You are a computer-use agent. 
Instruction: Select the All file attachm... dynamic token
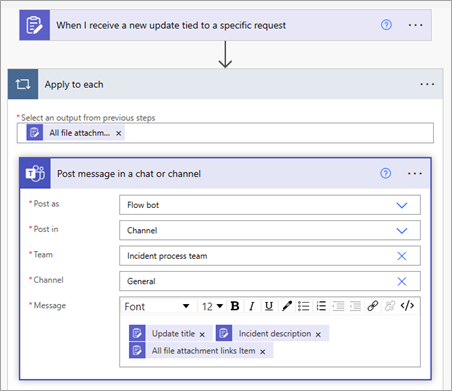76,133
